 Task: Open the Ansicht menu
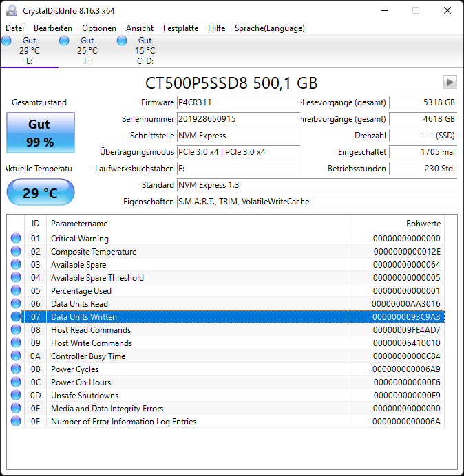pyautogui.click(x=140, y=28)
